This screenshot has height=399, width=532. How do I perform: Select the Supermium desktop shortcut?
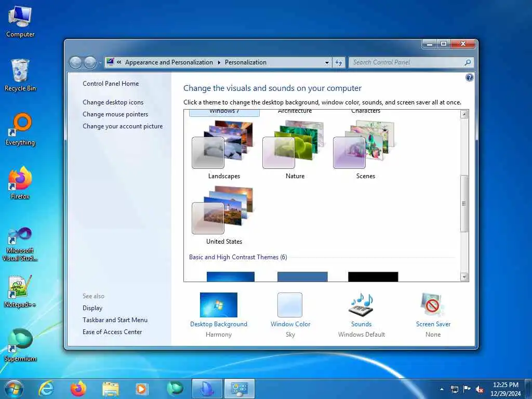[20, 345]
